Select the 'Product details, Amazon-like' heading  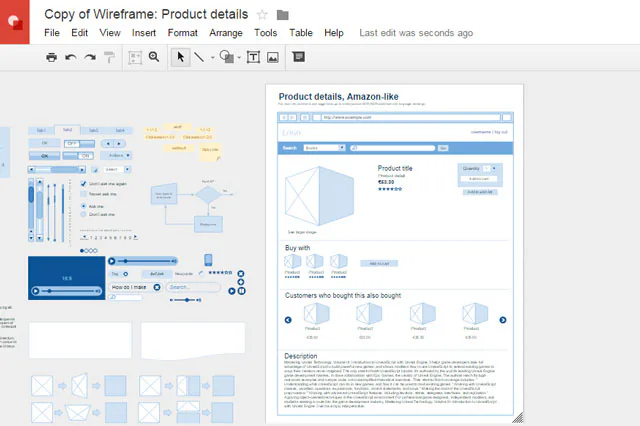click(x=338, y=97)
